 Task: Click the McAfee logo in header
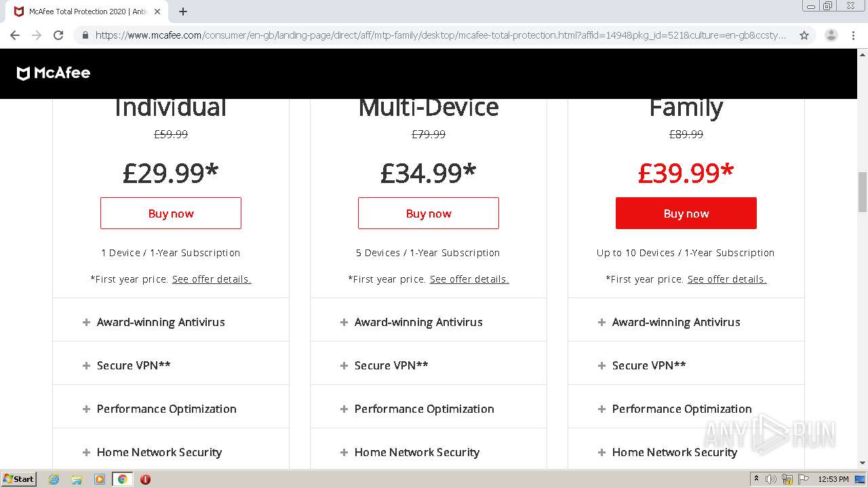(54, 73)
